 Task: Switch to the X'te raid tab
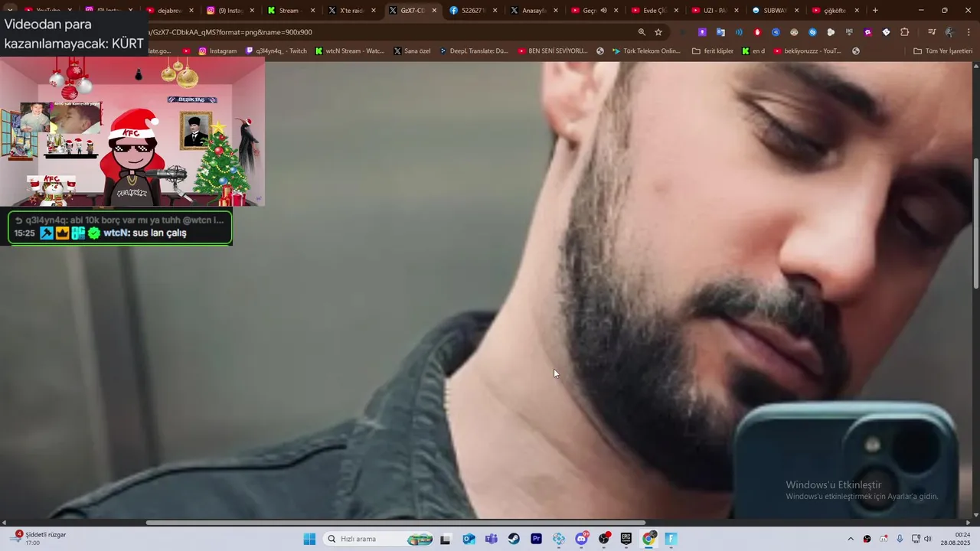pyautogui.click(x=351, y=11)
